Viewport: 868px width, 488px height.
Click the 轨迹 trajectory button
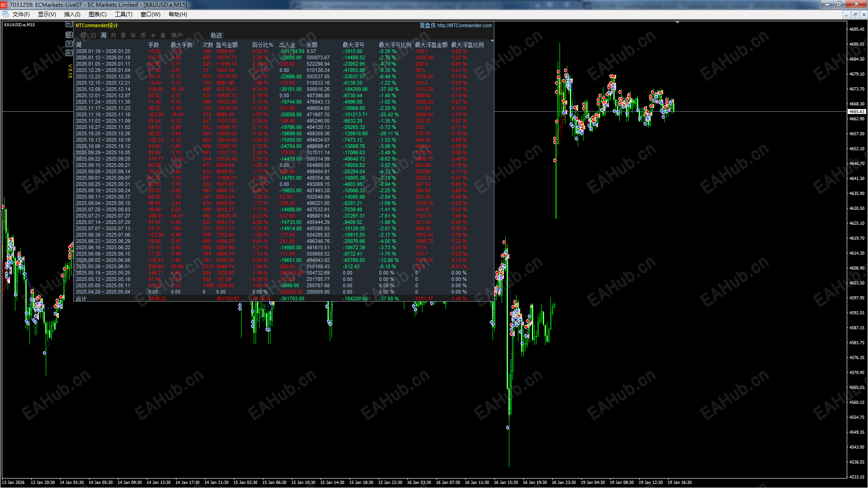(217, 35)
